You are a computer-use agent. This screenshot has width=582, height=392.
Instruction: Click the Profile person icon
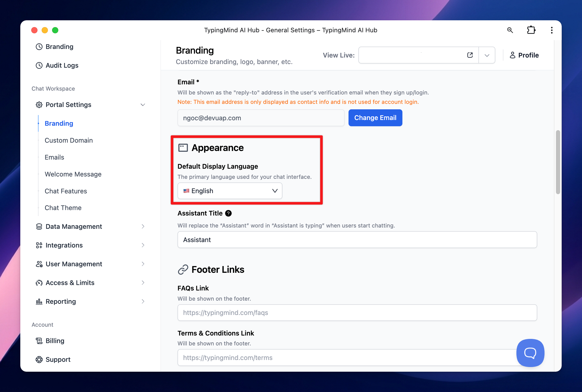512,55
